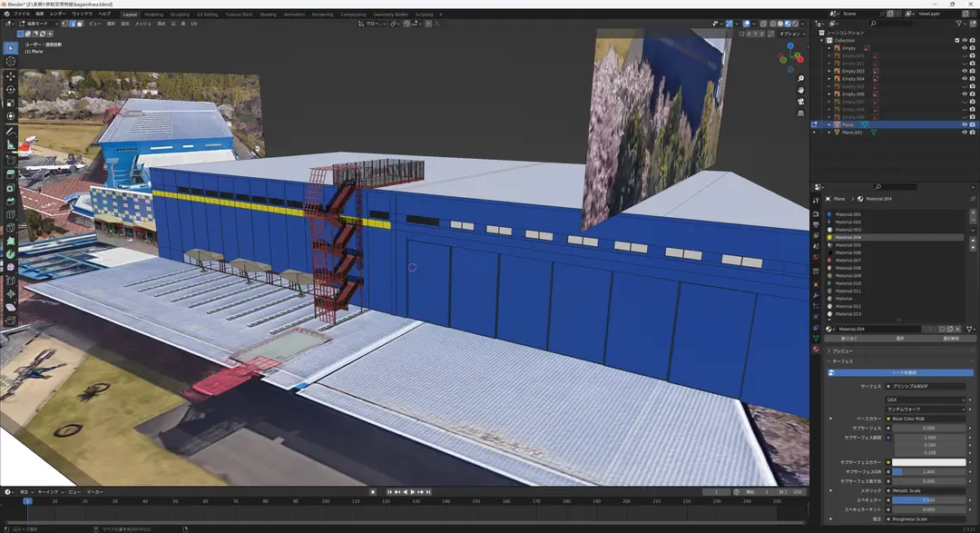Click the 選択解除 deselect button
Image resolution: width=980 pixels, height=533 pixels.
951,339
